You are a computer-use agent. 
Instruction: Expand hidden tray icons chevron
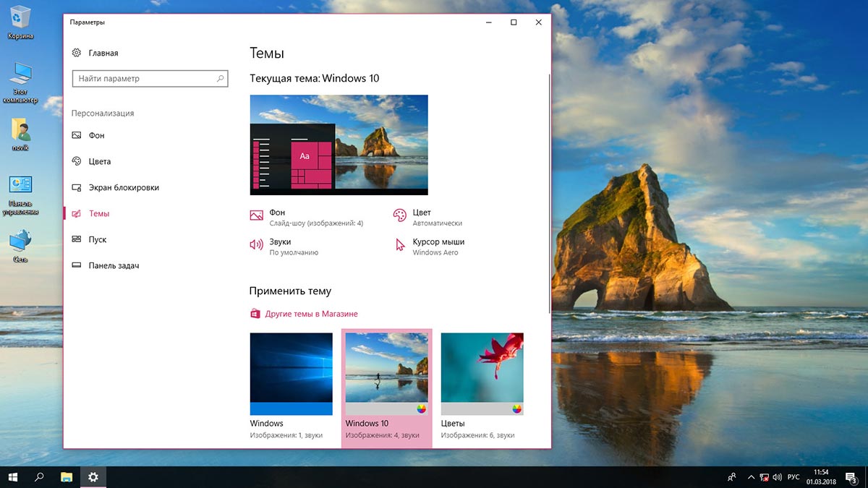click(x=751, y=477)
